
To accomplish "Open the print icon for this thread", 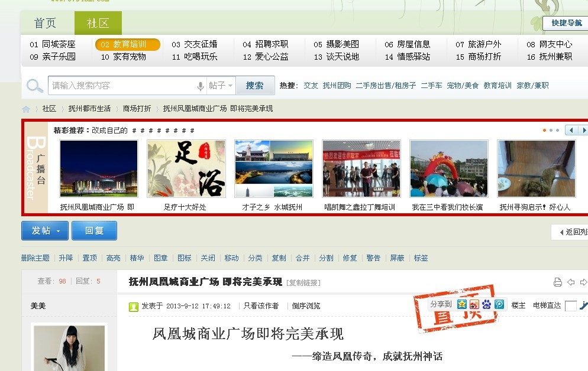I will click(558, 282).
